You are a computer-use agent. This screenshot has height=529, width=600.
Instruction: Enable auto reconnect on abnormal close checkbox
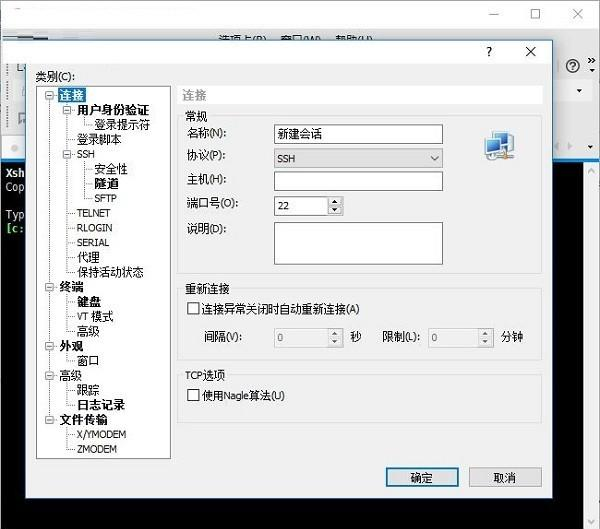click(x=193, y=309)
